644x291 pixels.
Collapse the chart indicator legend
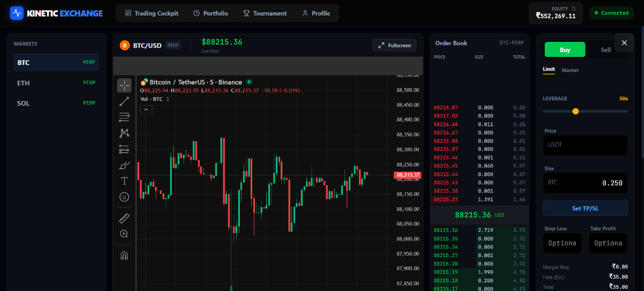tap(146, 110)
